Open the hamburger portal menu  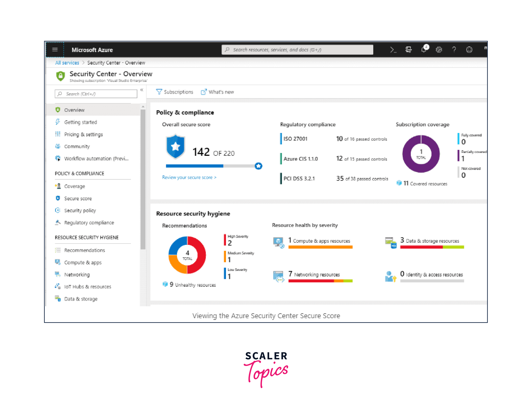click(x=55, y=50)
